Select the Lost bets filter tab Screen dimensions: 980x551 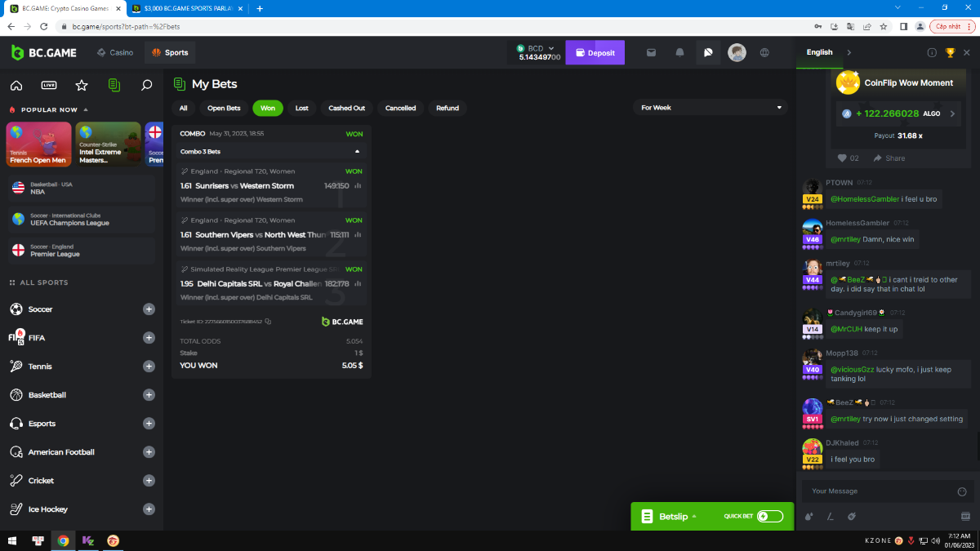[x=301, y=108]
